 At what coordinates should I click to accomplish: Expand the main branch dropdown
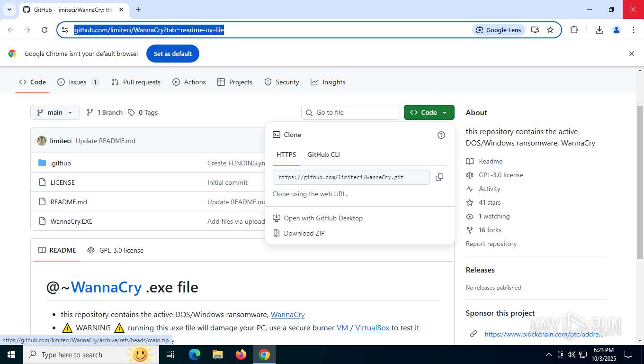(x=55, y=112)
